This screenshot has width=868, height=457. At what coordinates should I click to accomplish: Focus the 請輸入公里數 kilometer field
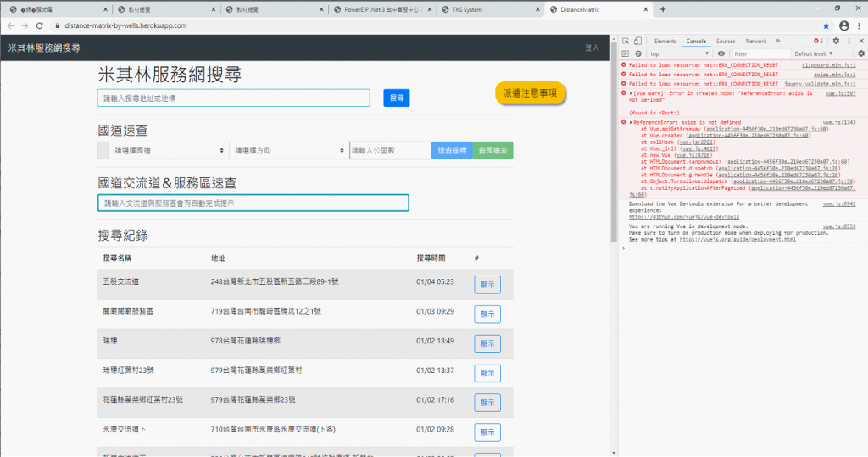[x=390, y=150]
